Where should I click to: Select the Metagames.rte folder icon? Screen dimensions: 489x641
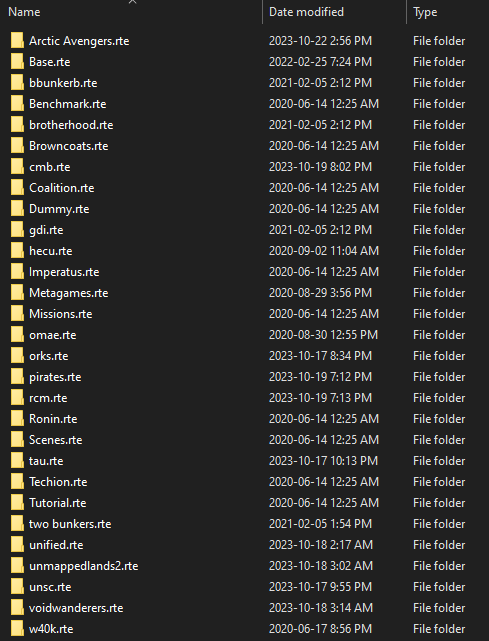[17, 293]
